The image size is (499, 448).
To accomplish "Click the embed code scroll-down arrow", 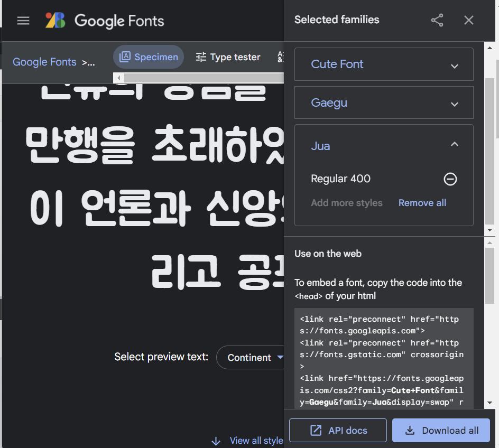I will [489, 403].
